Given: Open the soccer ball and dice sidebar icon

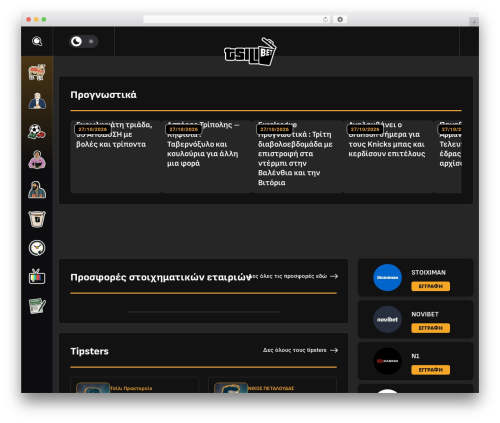Looking at the screenshot, I should [x=37, y=131].
